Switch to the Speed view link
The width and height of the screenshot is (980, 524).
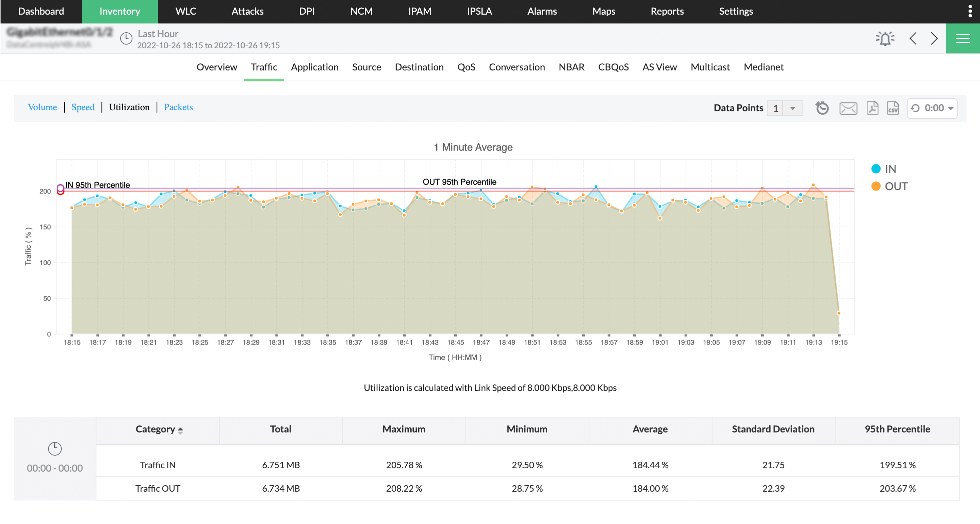click(x=83, y=107)
